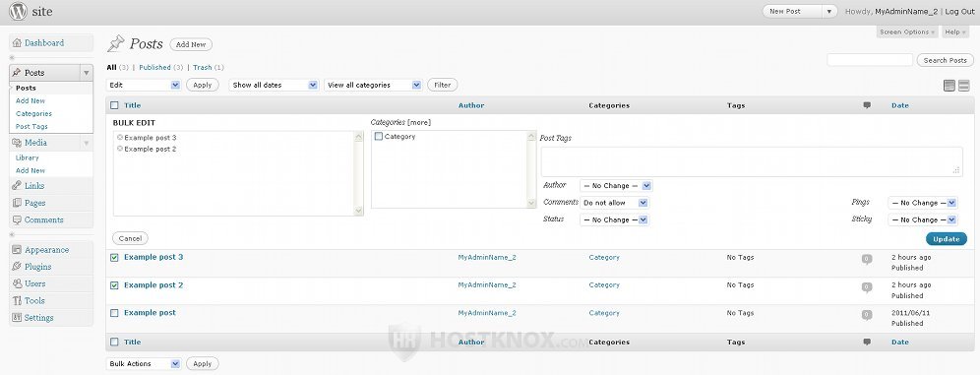Remove Example post 2 from bulk edit
The height and width of the screenshot is (375, 980).
pos(120,149)
